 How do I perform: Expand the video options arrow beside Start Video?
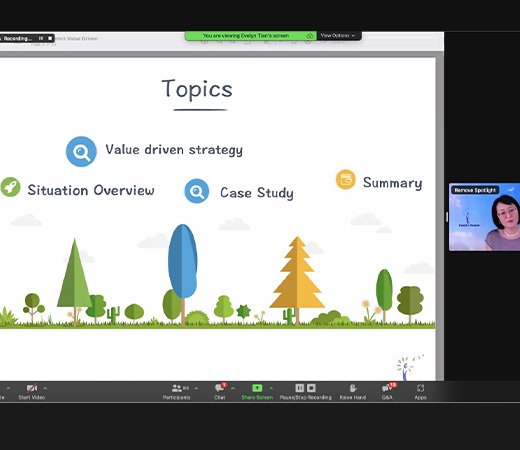coord(45,388)
